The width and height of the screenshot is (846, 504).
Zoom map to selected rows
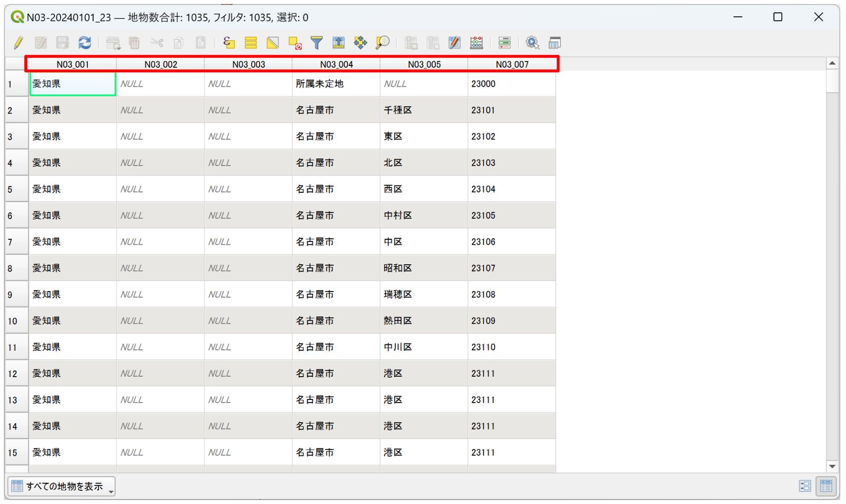point(382,43)
